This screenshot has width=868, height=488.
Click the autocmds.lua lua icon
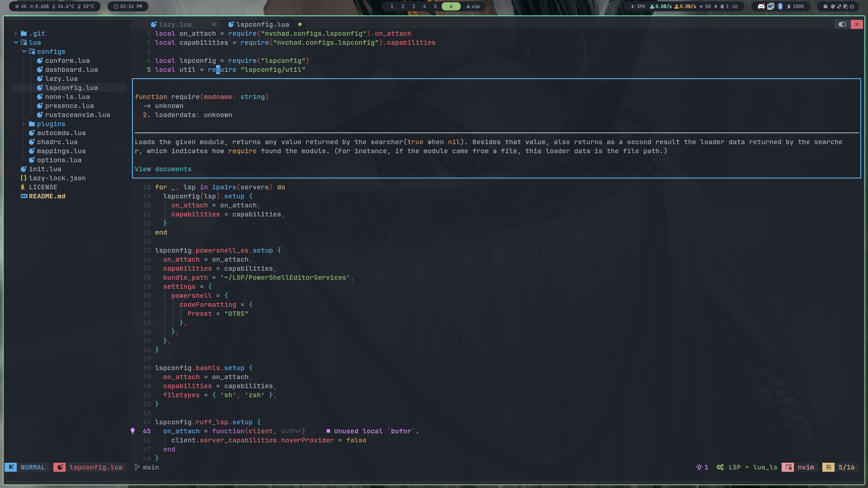tap(32, 133)
